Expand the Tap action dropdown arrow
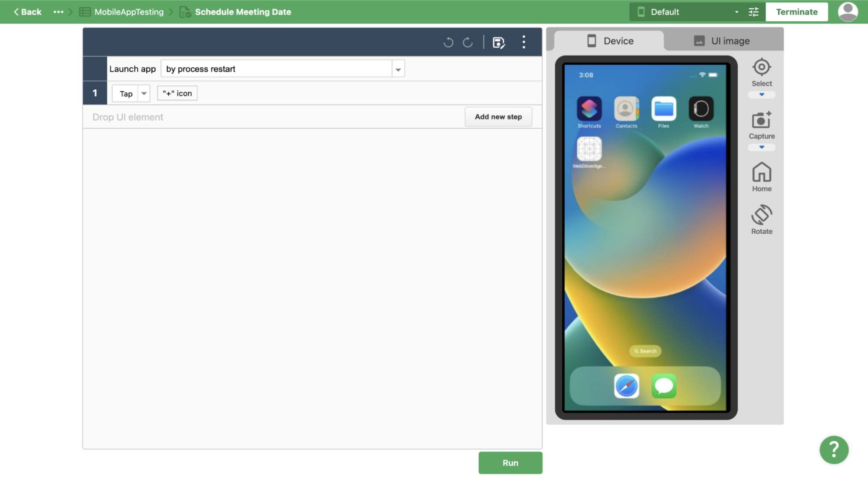The height and width of the screenshot is (477, 868). [x=144, y=93]
